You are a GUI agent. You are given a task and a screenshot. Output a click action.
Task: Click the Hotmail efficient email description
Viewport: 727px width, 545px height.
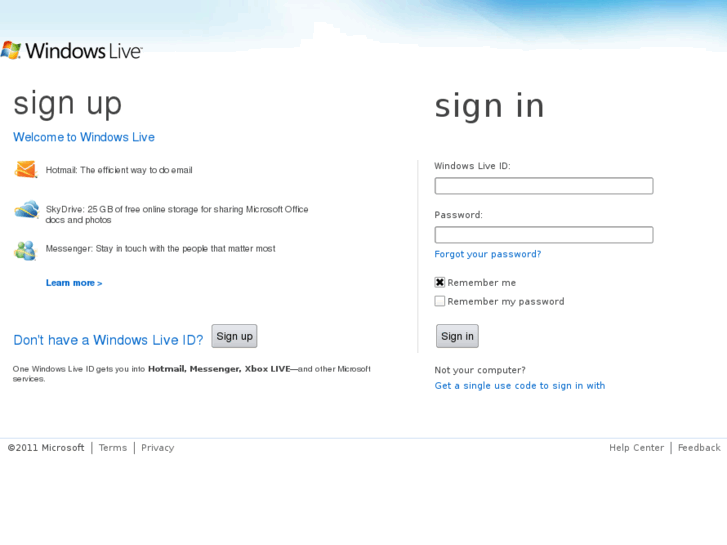tap(119, 170)
